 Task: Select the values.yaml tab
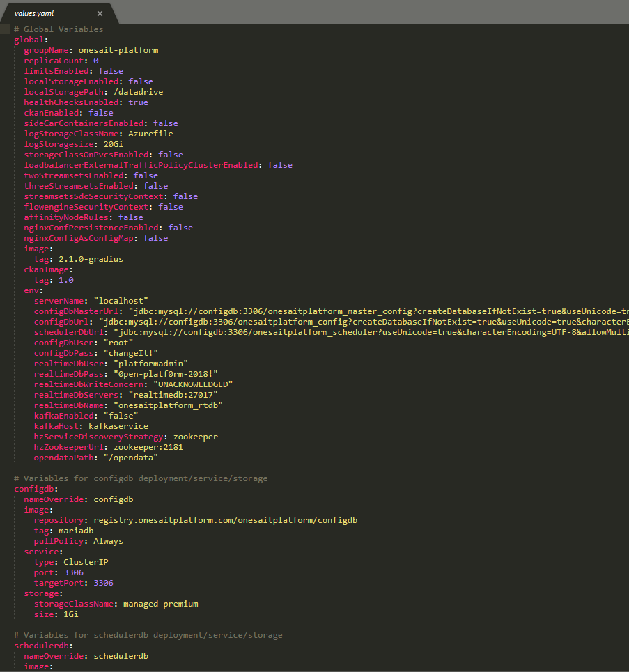[x=59, y=13]
